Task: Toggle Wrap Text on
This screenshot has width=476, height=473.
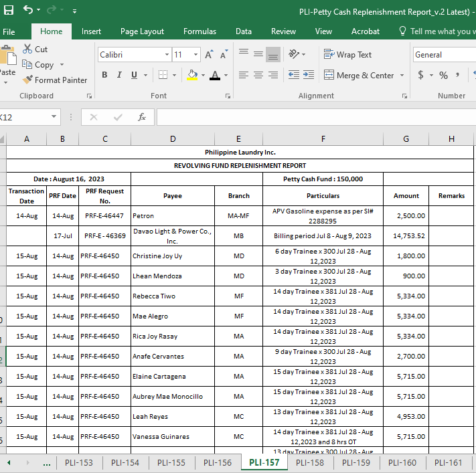Action: click(347, 55)
